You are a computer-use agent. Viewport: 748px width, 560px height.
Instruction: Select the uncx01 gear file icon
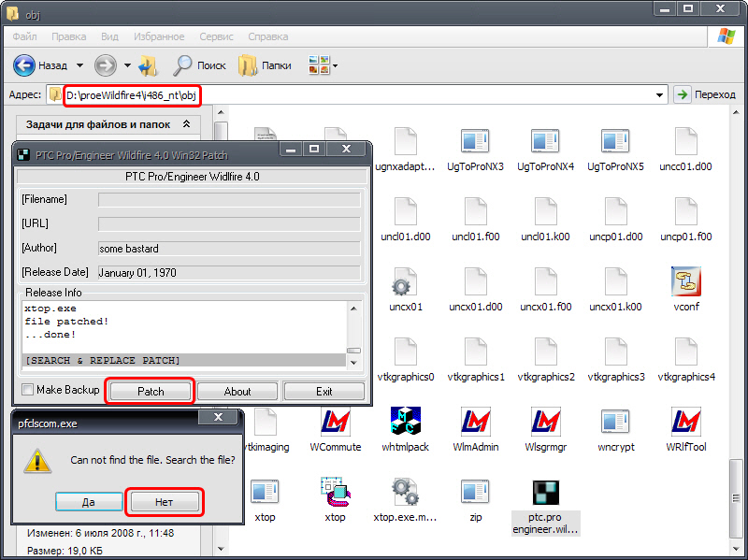[405, 281]
